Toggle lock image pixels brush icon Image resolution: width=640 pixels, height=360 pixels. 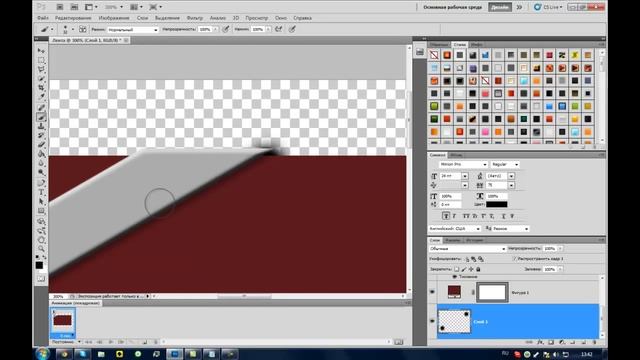coord(464,269)
